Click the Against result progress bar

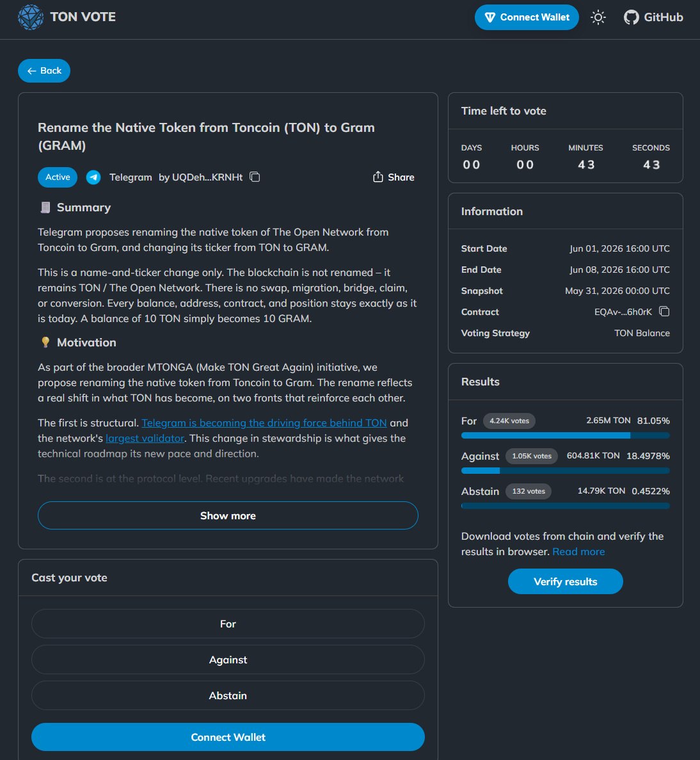[x=566, y=471]
